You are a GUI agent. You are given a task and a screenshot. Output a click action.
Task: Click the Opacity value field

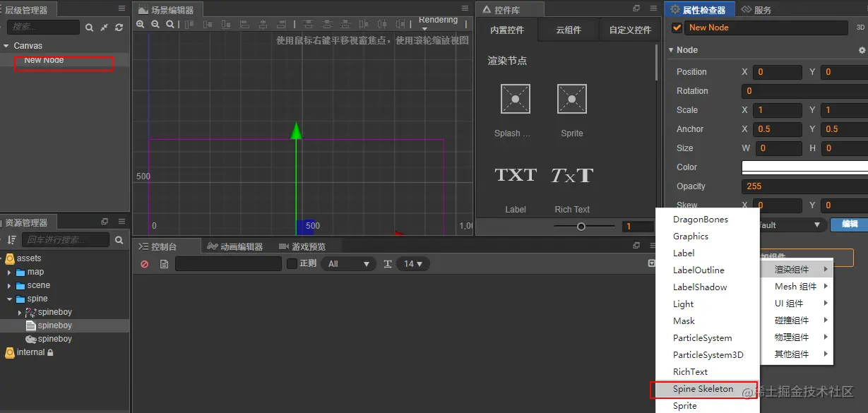click(x=804, y=186)
